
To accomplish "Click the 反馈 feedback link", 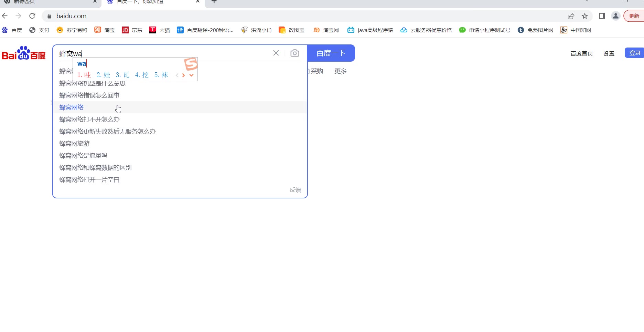I will point(295,190).
